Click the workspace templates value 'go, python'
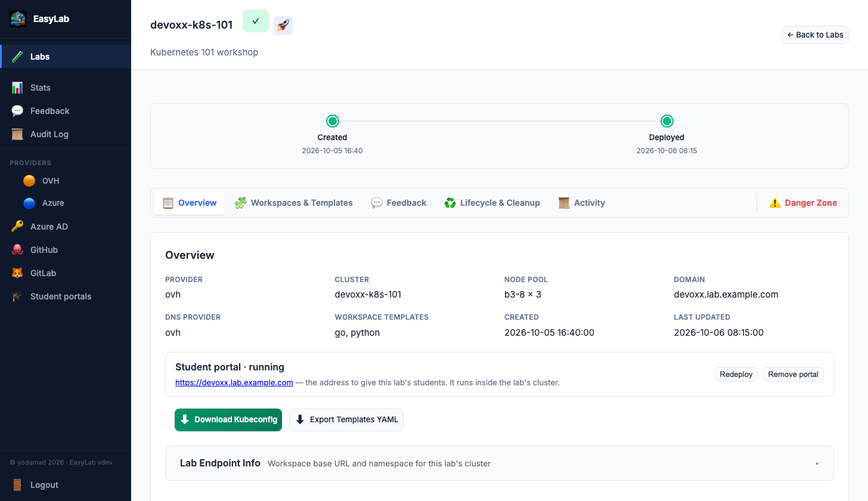Image resolution: width=868 pixels, height=501 pixels. click(357, 333)
